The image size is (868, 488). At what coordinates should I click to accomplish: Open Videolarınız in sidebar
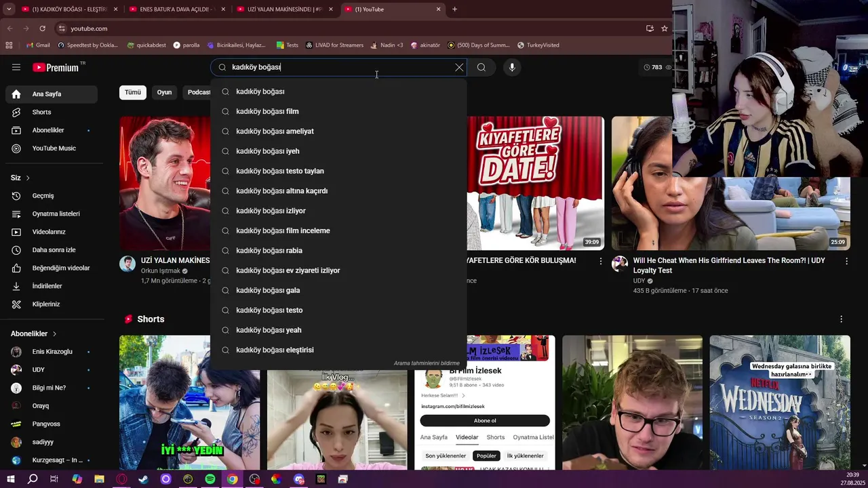pos(52,232)
